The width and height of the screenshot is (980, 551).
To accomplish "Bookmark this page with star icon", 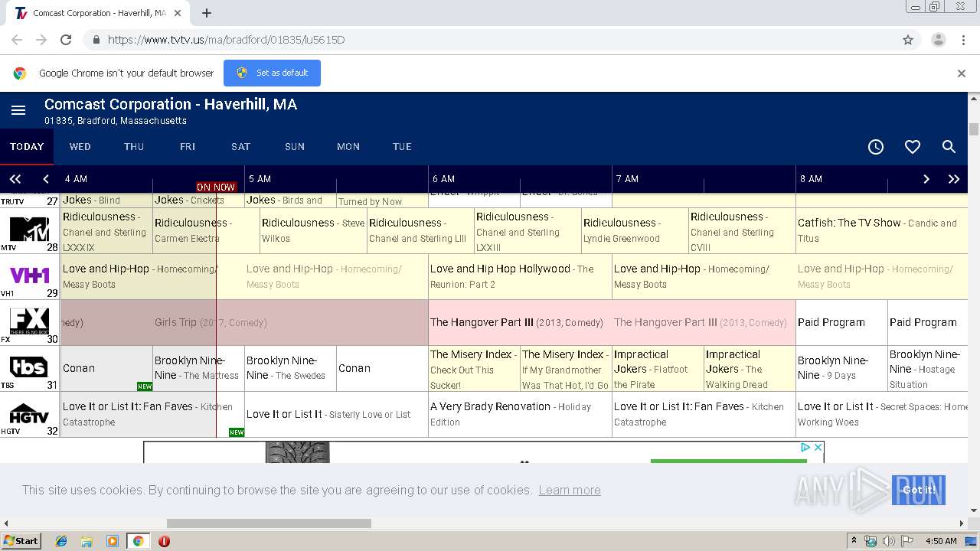I will (x=908, y=40).
